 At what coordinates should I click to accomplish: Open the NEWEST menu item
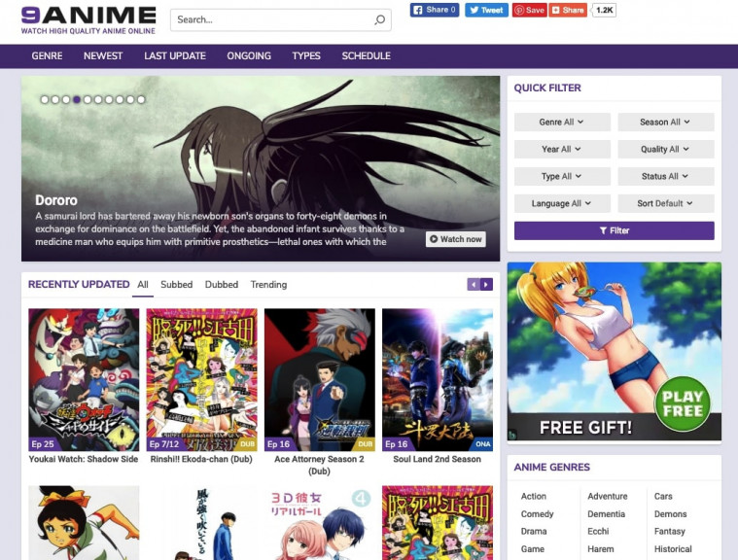103,56
